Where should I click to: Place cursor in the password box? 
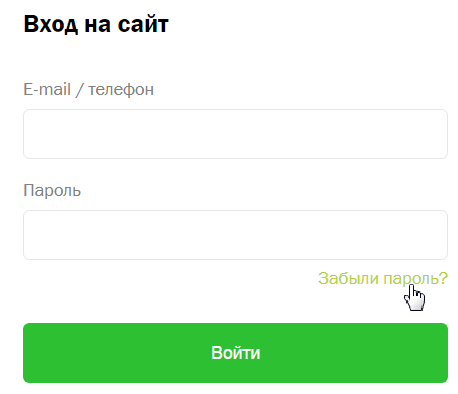click(235, 235)
